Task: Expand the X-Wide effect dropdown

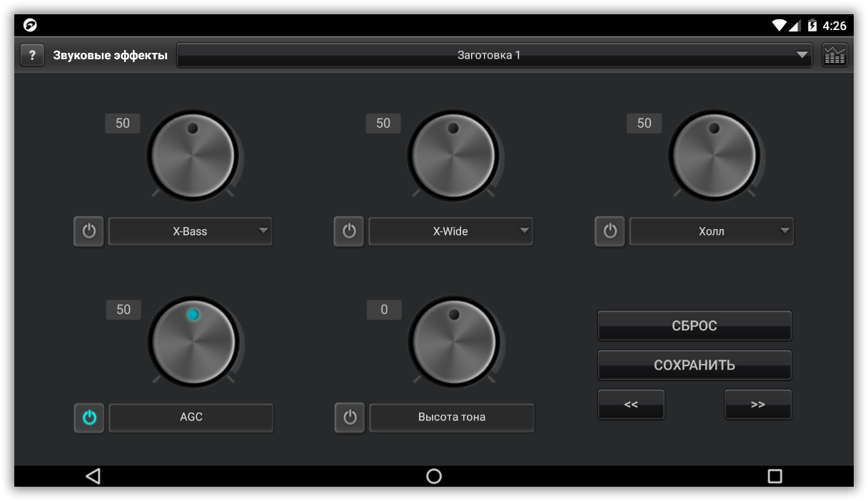Action: (451, 231)
